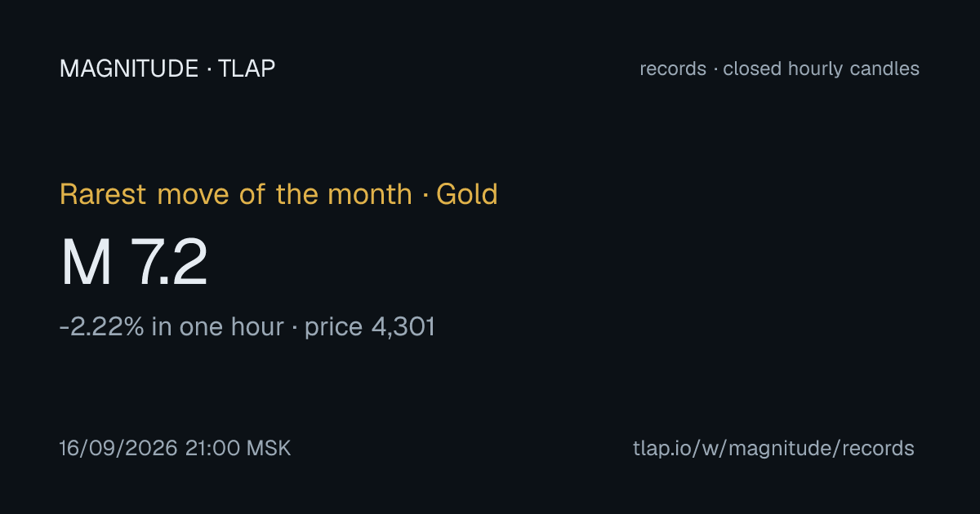This screenshot has width=980, height=514.
Task: Select the "closed hourly candles" caption text
Action: point(821,69)
